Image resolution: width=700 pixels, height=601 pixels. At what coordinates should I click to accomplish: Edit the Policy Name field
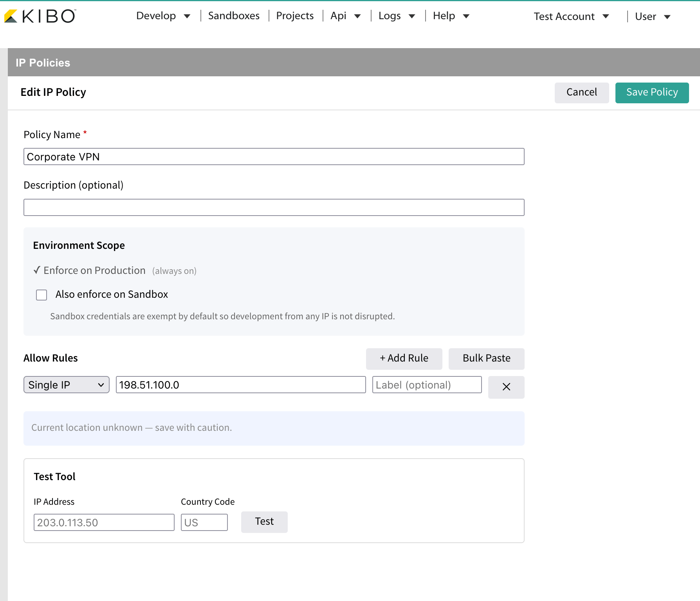point(274,157)
